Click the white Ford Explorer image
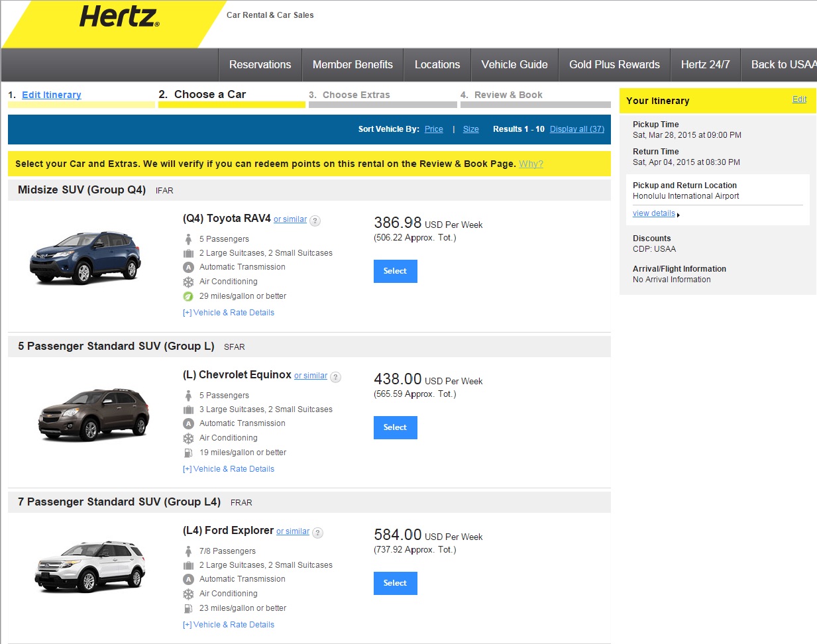Screen dimensions: 817x644 pyautogui.click(x=90, y=566)
